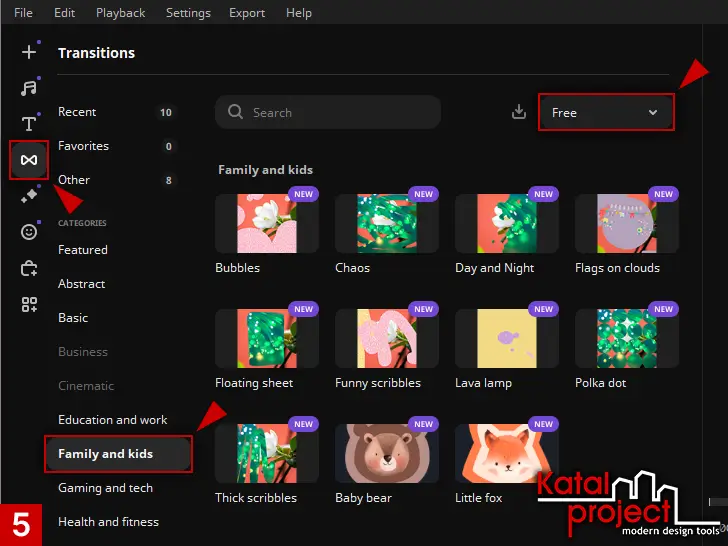728x546 pixels.
Task: Open the Export menu
Action: pos(247,13)
